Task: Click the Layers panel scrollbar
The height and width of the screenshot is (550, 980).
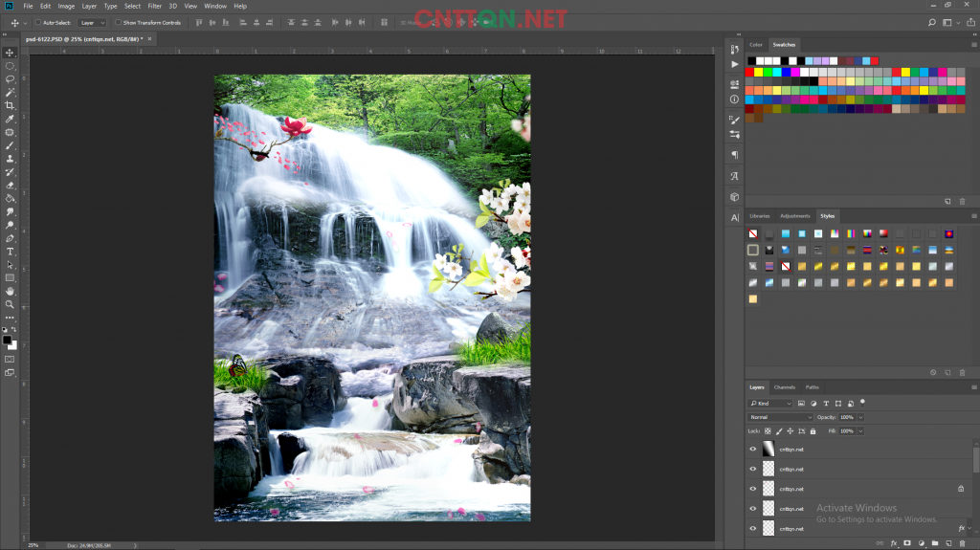Action: click(x=976, y=459)
